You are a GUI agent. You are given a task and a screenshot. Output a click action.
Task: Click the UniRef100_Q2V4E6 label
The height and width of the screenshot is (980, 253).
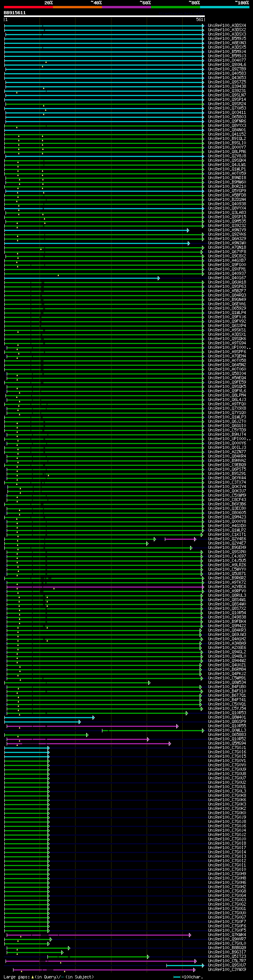(x=227, y=539)
